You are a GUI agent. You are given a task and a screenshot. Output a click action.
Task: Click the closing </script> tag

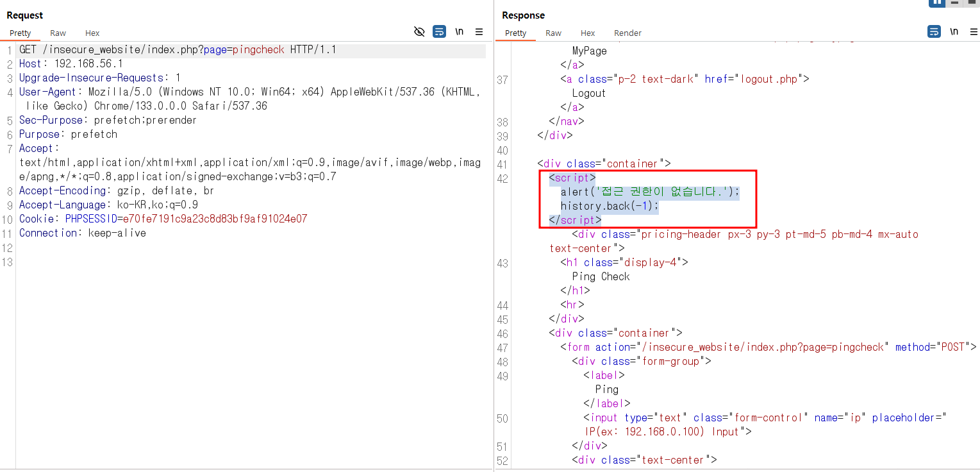pyautogui.click(x=576, y=220)
